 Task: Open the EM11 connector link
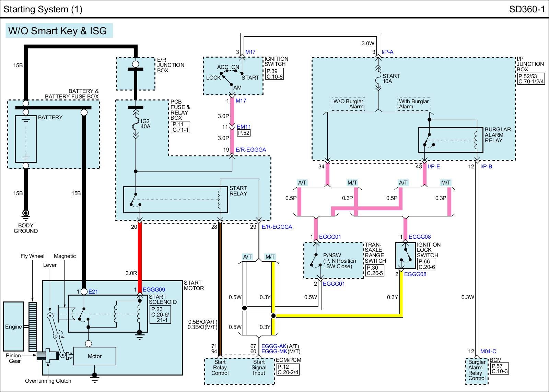[x=244, y=127]
